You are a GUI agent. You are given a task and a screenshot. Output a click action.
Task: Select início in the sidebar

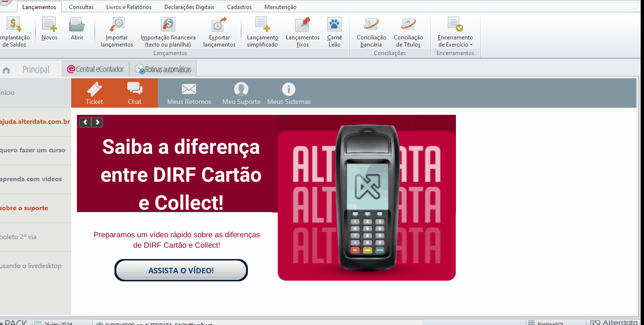[x=36, y=93]
